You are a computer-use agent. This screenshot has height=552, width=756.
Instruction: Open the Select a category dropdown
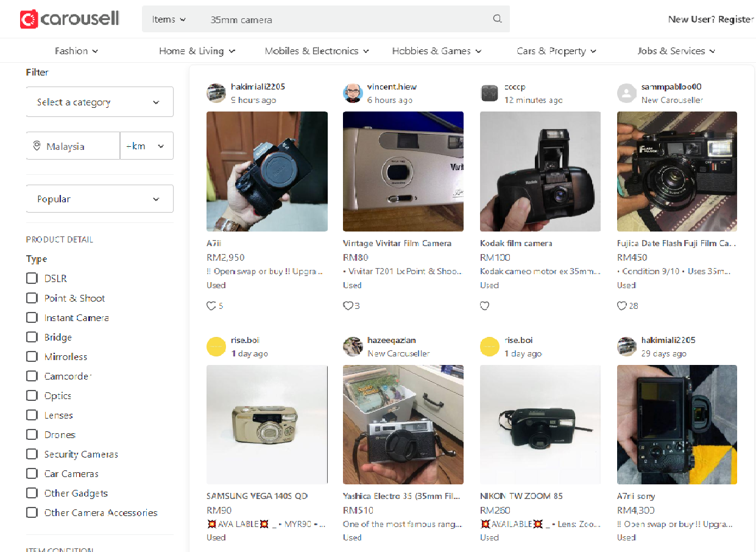[100, 102]
